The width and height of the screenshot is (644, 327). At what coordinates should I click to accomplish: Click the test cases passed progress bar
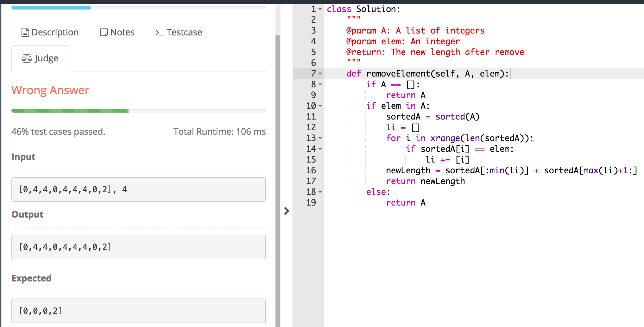point(139,111)
